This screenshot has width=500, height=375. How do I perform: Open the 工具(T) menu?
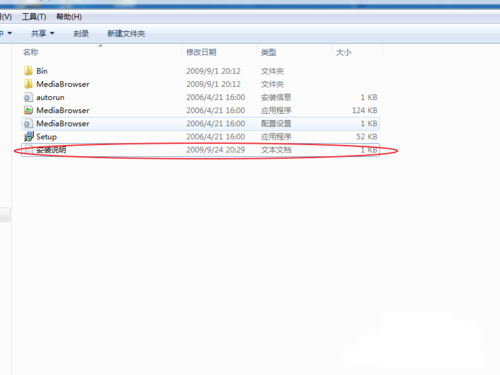[x=34, y=17]
